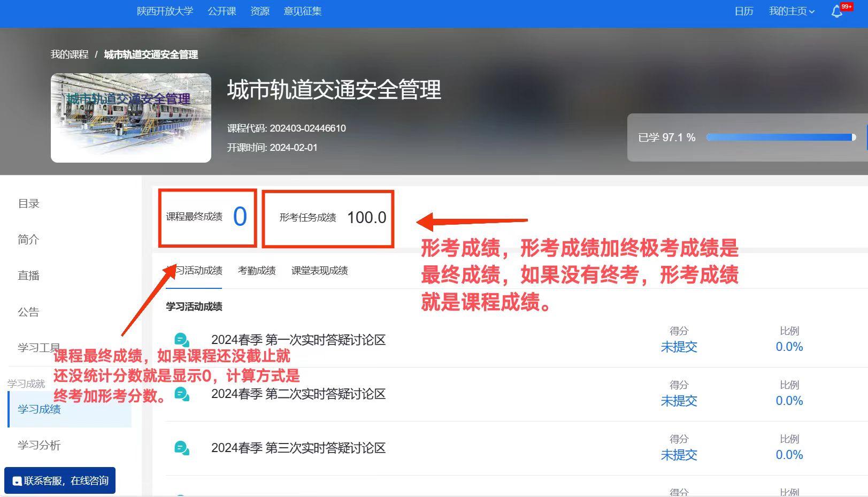Screen dimensions: 868x497
Task: Click 城市轨道交通安全管理 breadcrumb item
Action: pos(151,55)
